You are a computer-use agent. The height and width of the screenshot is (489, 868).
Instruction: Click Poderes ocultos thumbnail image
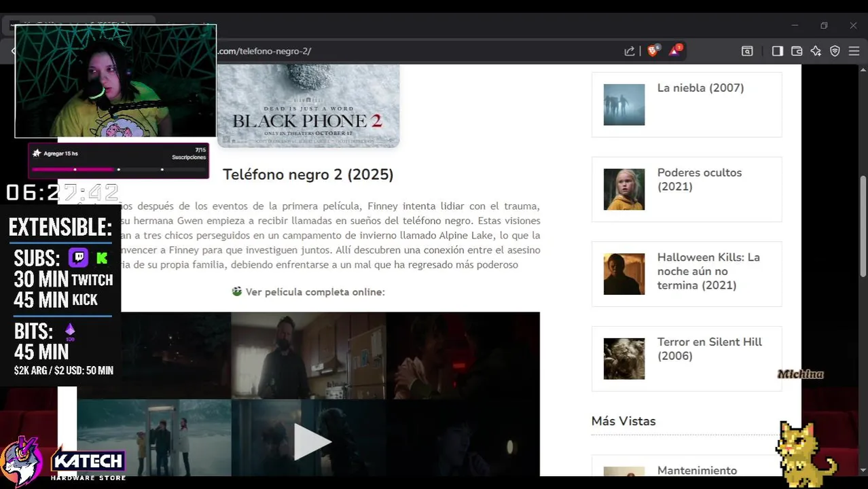tap(624, 189)
